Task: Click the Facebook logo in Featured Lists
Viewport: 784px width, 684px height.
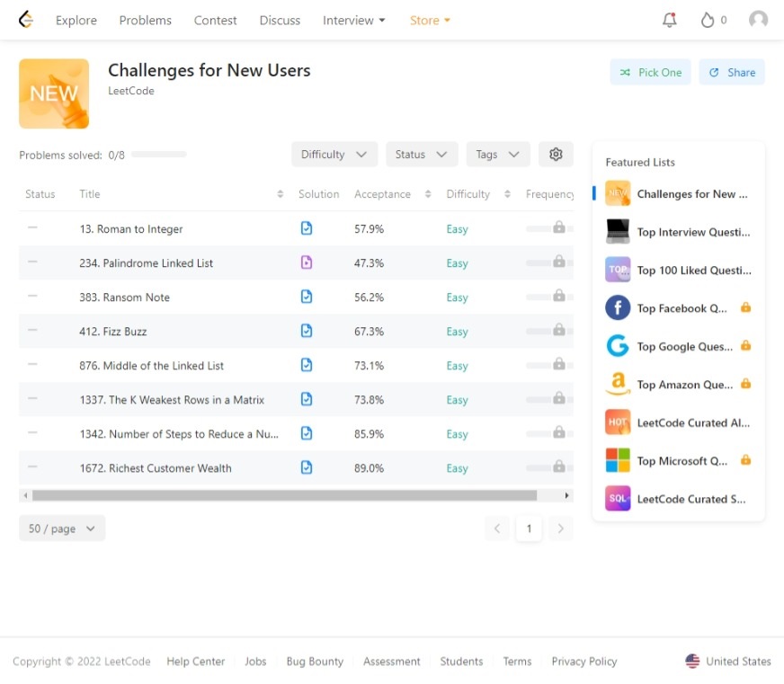Action: pyautogui.click(x=618, y=308)
